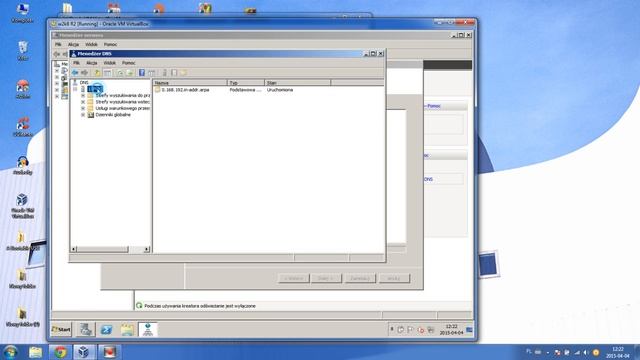Click the DNS link in Server Manager
Screen dimensions: 640x360
point(428,179)
